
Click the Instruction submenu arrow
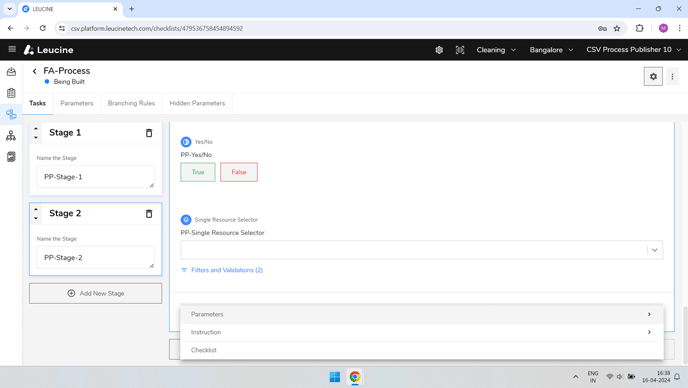coord(649,332)
